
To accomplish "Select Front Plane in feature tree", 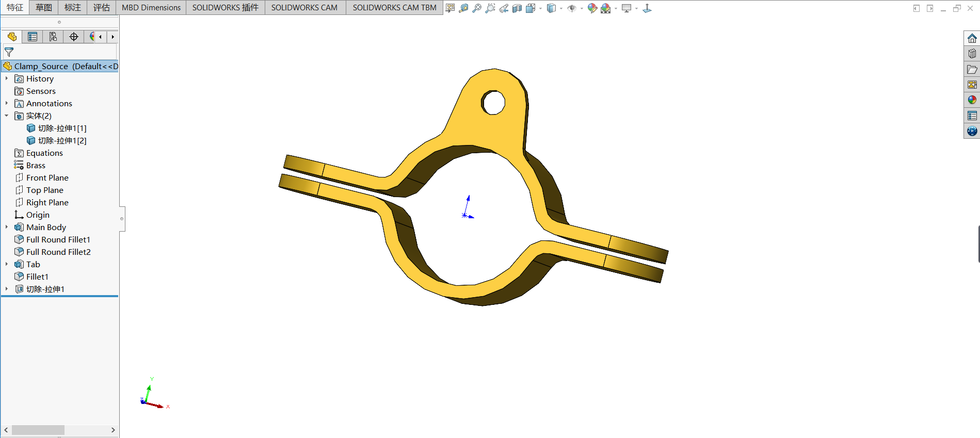I will (47, 178).
